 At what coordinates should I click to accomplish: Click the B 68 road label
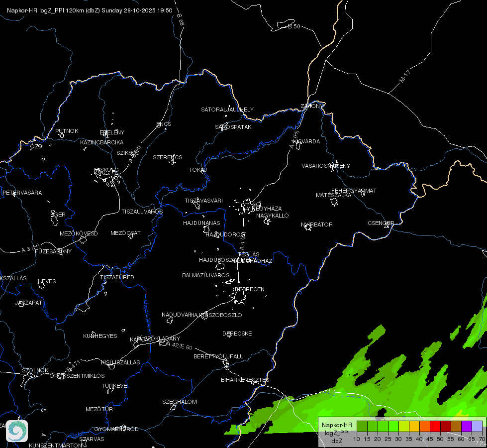[x=181, y=19]
